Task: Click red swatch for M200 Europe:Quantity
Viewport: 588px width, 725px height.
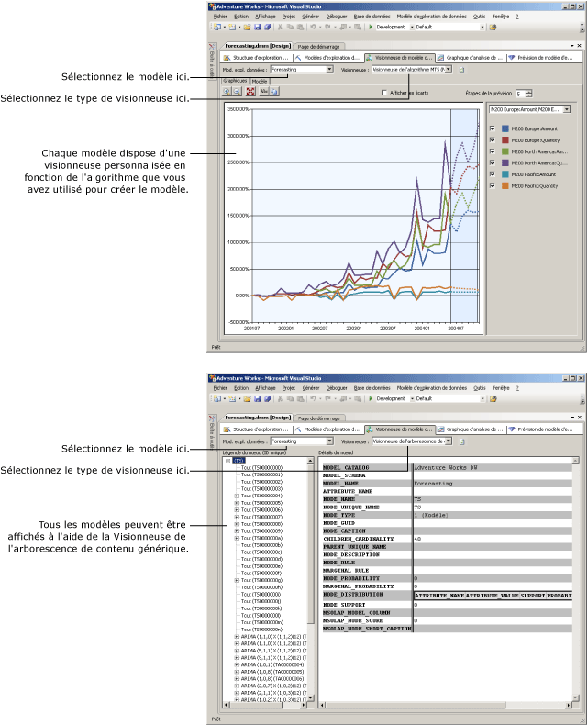Action: 505,140
